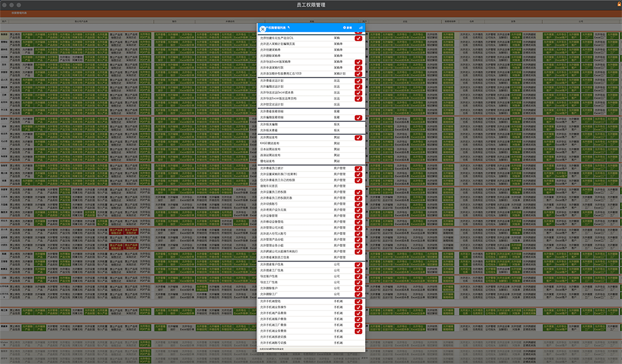Screen dimensions: 622x364
Task: Uncheck 允许管理业务小组 permission
Action: tap(358, 246)
